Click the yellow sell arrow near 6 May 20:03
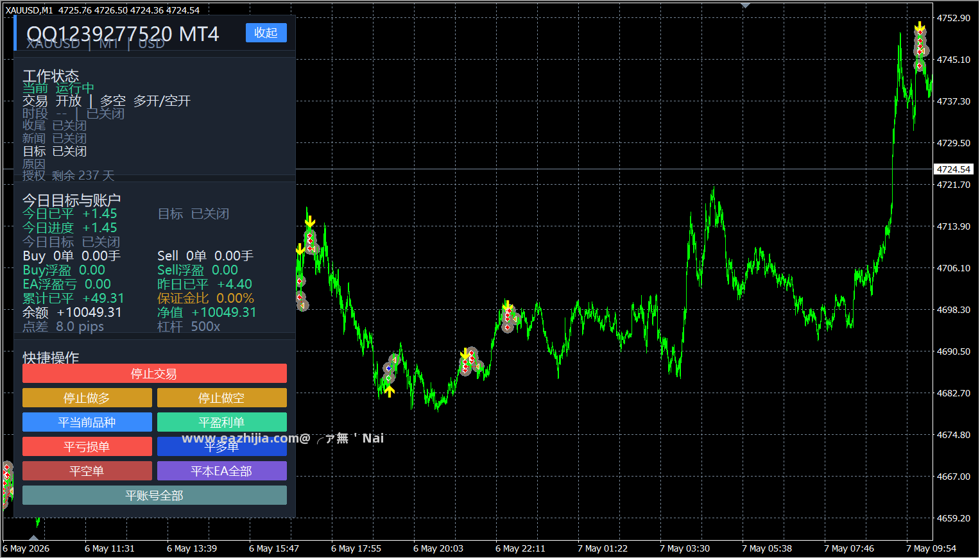This screenshot has width=980, height=558. click(x=465, y=354)
